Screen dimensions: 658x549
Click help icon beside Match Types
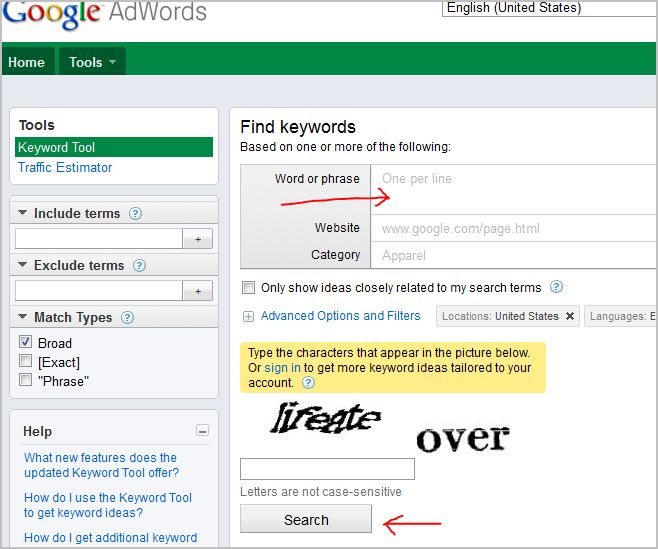click(127, 318)
